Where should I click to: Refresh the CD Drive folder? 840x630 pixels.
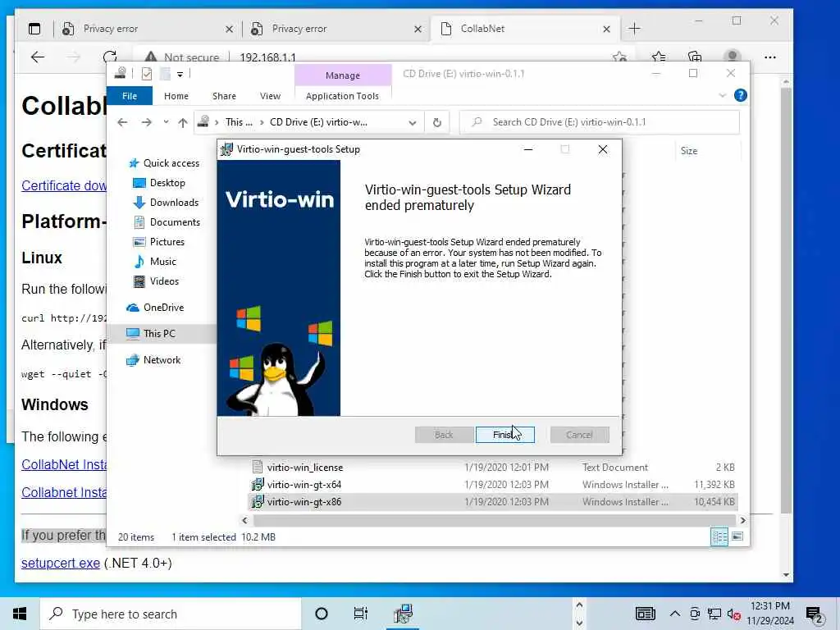pyautogui.click(x=437, y=122)
